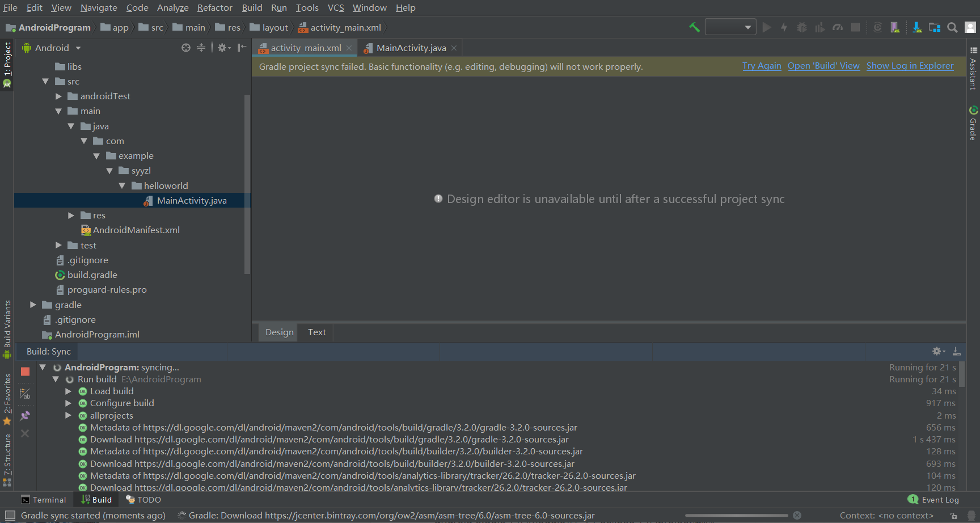
Task: Expand the Configure build node
Action: click(x=68, y=403)
